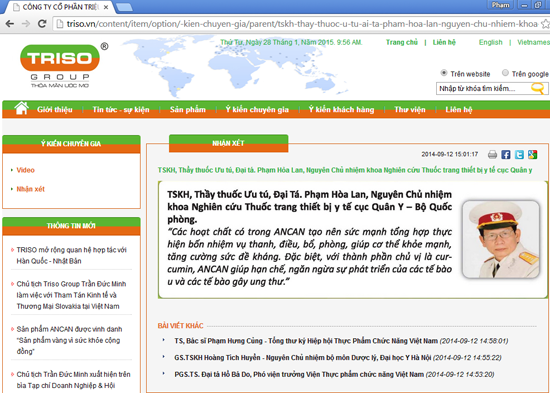
Task: Switch language to English
Action: coord(490,42)
